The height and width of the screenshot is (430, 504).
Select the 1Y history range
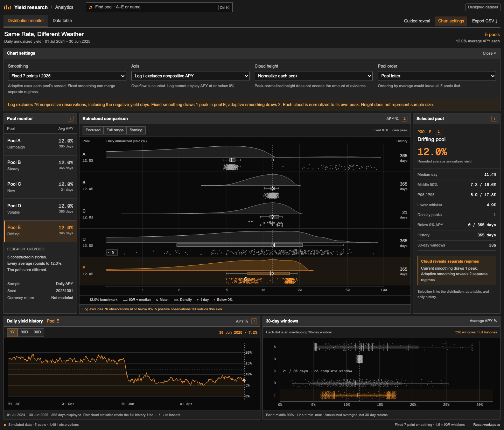point(13,332)
